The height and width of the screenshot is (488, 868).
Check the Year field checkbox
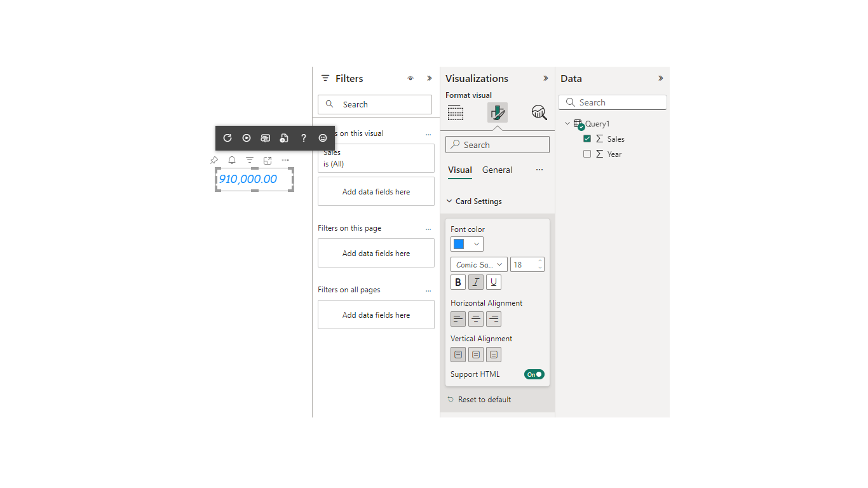[x=587, y=154]
